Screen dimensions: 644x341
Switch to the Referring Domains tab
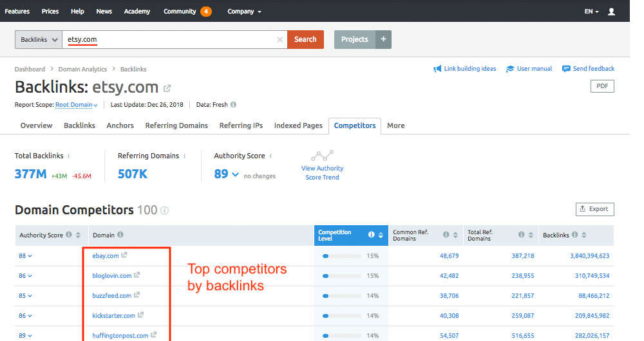pyautogui.click(x=176, y=125)
